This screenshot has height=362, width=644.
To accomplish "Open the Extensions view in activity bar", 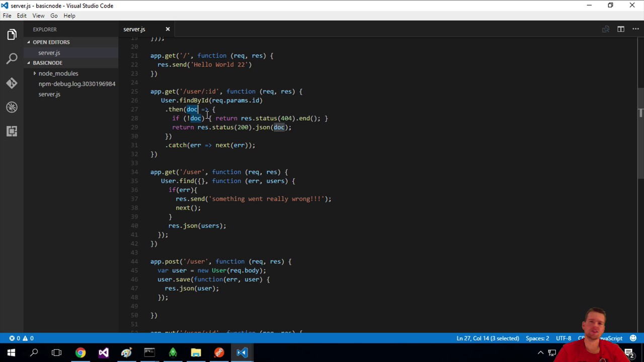I will click(x=12, y=131).
